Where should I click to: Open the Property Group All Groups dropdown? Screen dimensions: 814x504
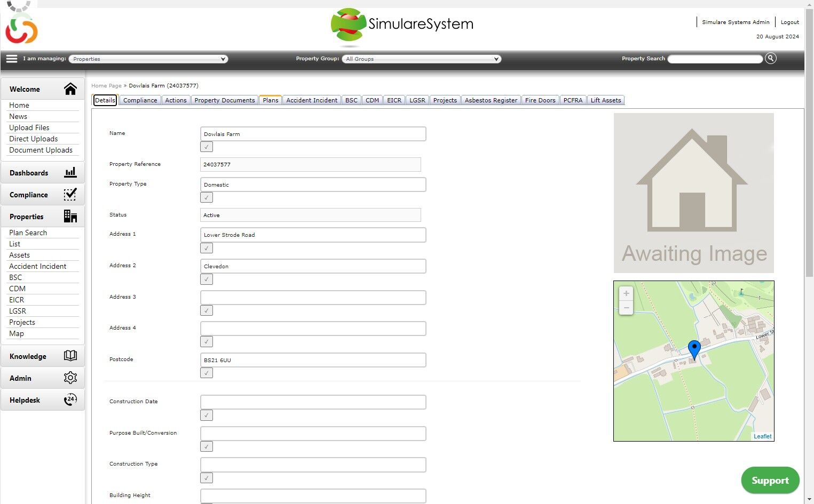point(421,59)
